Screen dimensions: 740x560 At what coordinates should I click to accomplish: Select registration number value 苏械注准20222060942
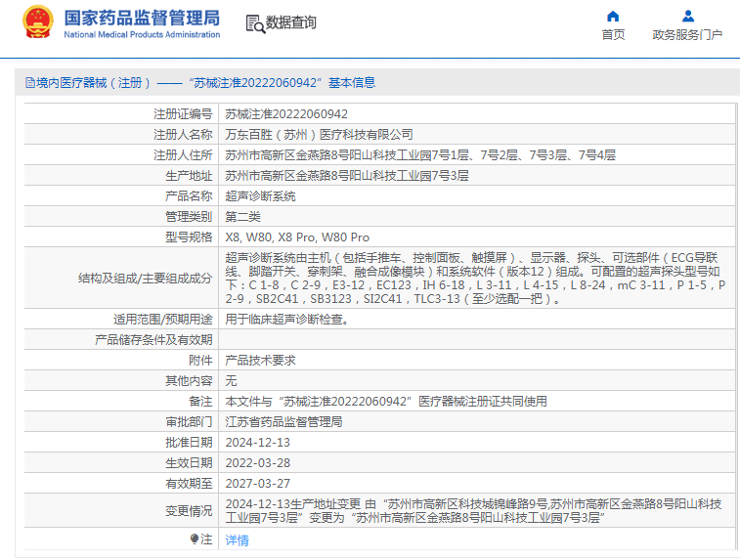coord(286,114)
